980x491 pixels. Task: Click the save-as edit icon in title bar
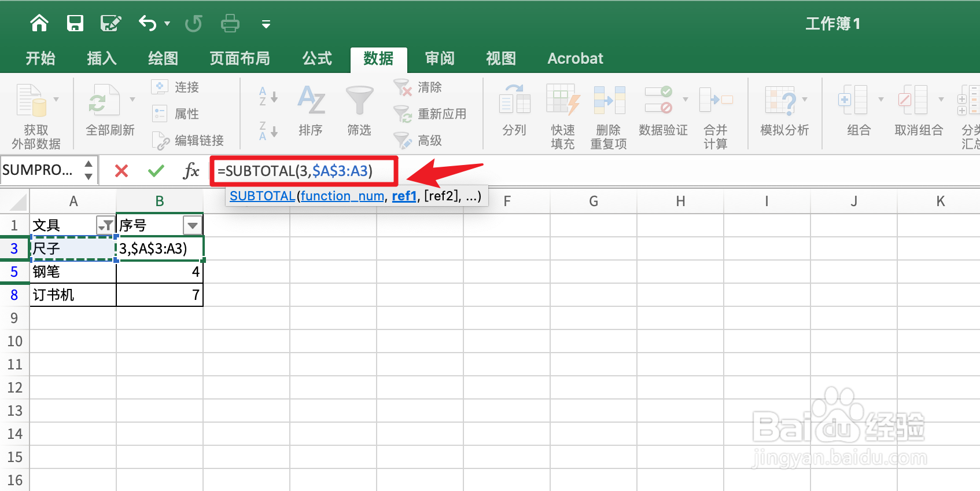tap(110, 23)
